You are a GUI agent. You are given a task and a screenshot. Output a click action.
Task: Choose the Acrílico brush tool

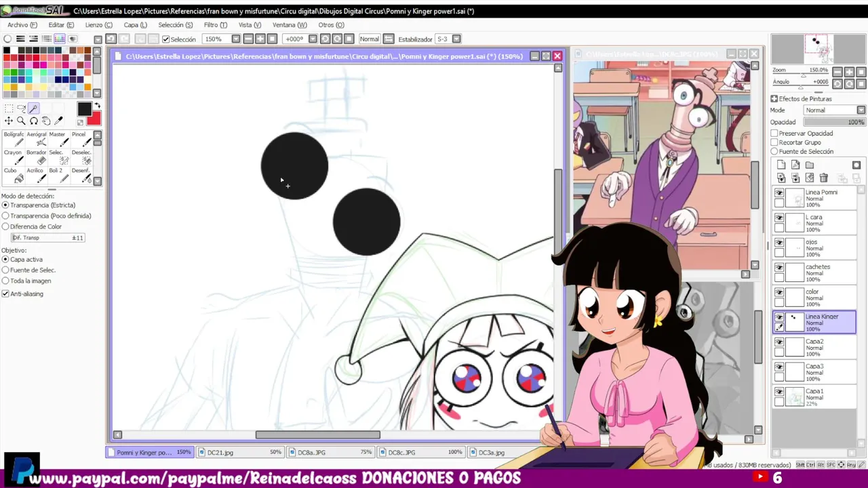(37, 175)
